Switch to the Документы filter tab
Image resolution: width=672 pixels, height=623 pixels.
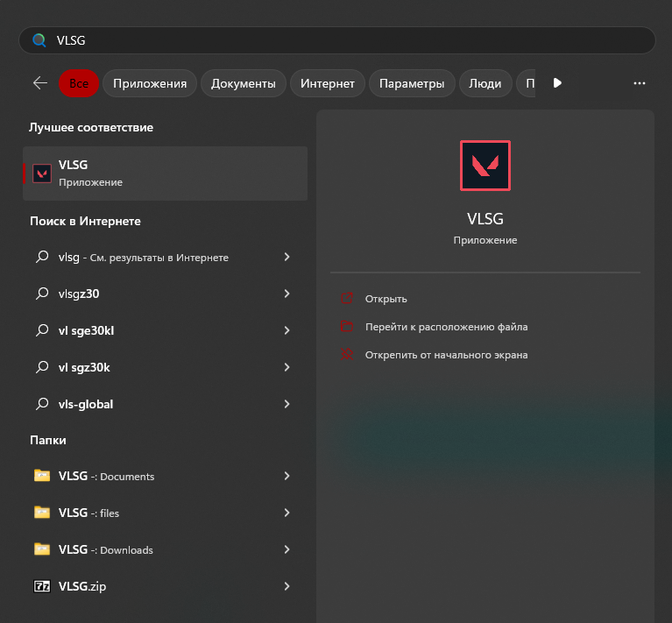(244, 83)
